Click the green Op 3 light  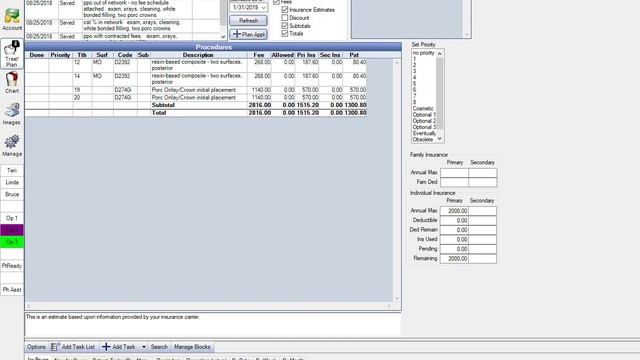pos(12,242)
